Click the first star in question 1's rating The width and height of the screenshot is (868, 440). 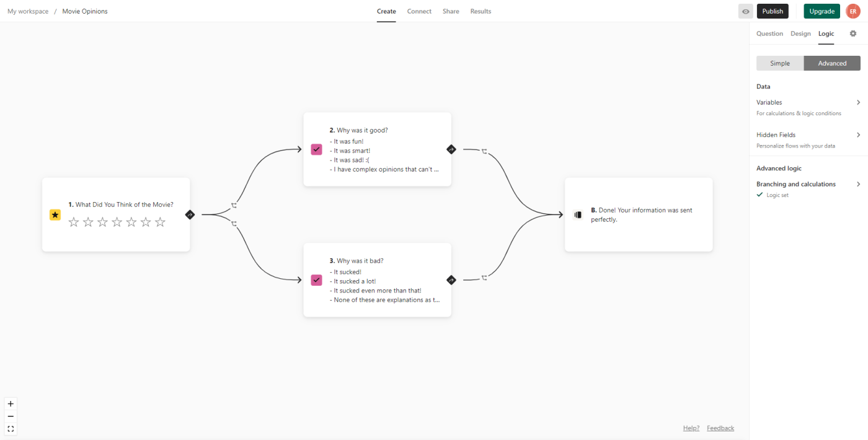click(74, 222)
